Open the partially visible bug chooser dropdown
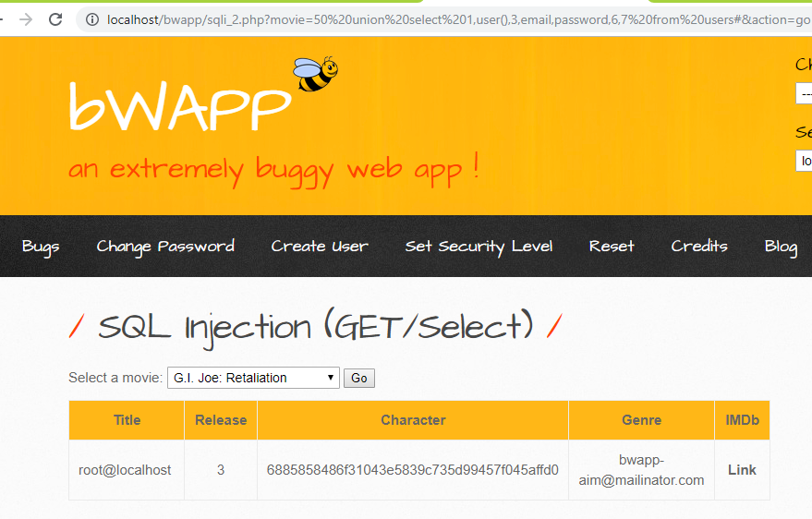Image resolution: width=812 pixels, height=519 pixels. 804,93
